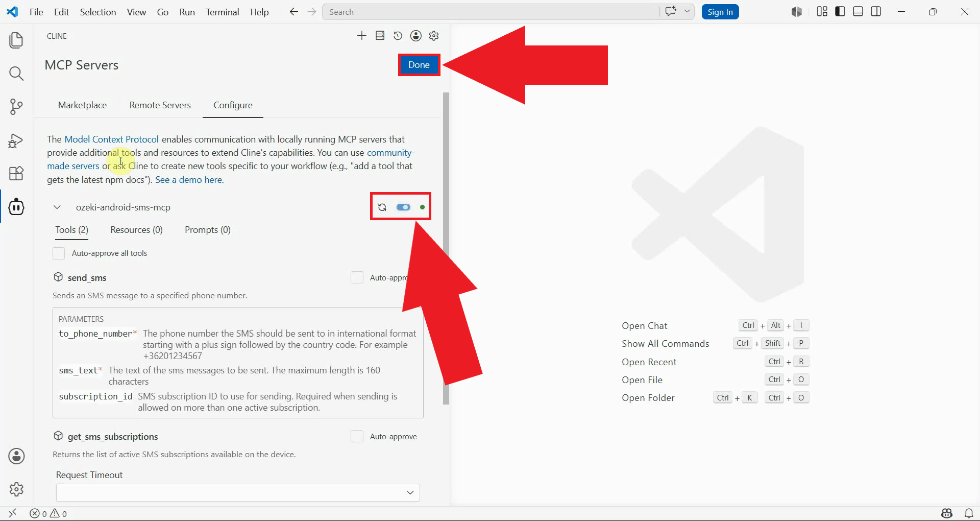Enable Auto-approve for get_sms_subscriptions

click(x=357, y=436)
